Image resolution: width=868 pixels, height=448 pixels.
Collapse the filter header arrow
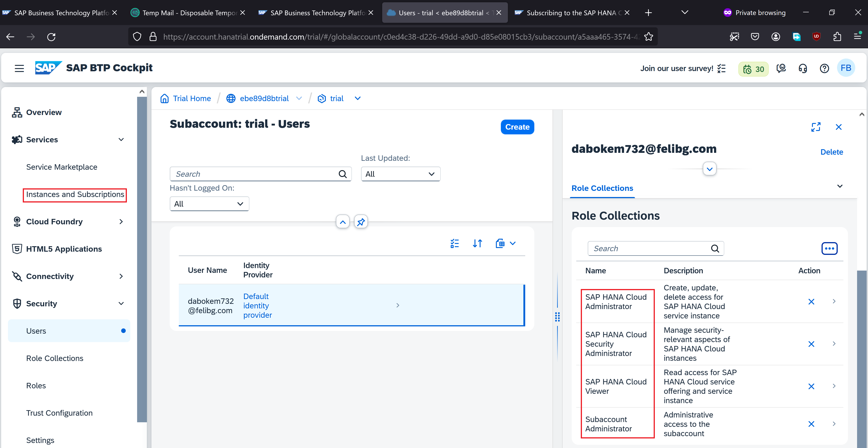(x=343, y=222)
